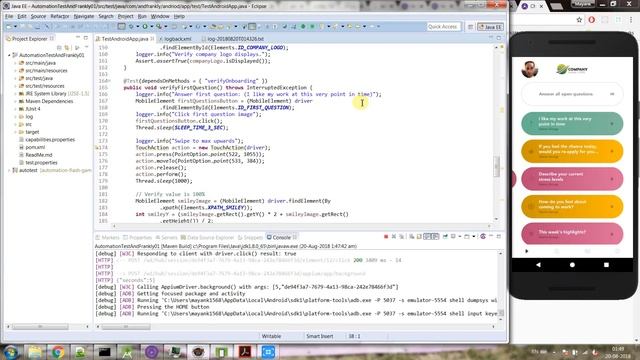
Task: Expand the src/test/java folder
Action: [16, 78]
